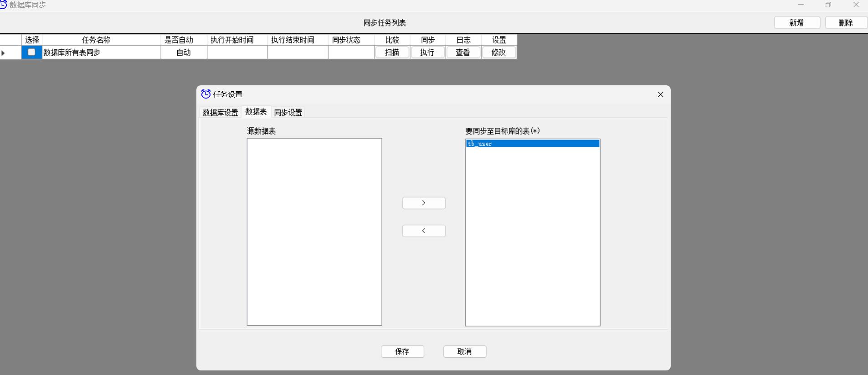Click the 数据库所有表同步 task name cell
868x375 pixels.
coord(101,52)
